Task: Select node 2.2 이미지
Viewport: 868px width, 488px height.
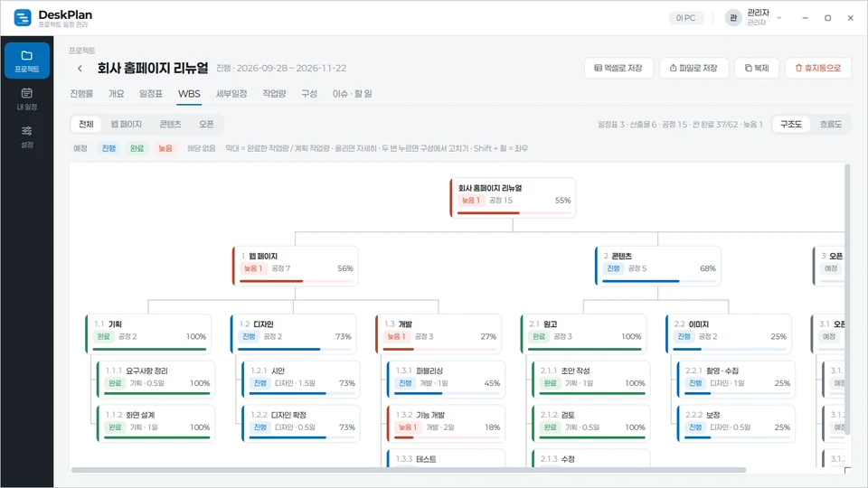Action: pos(729,333)
